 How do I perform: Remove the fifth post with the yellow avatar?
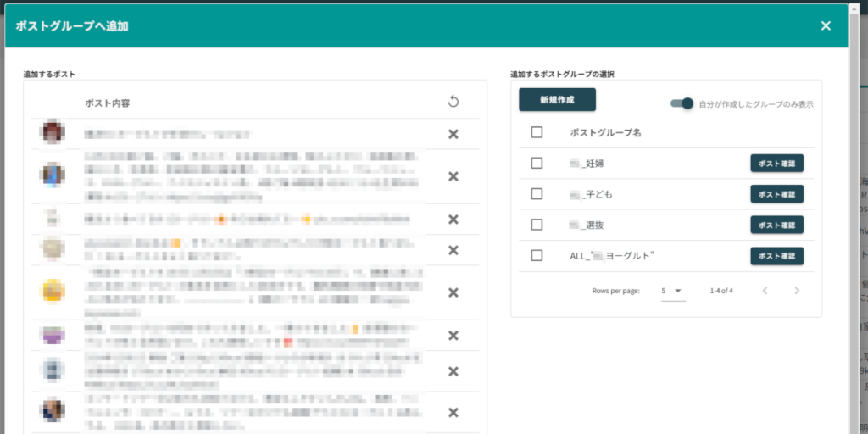tap(453, 292)
